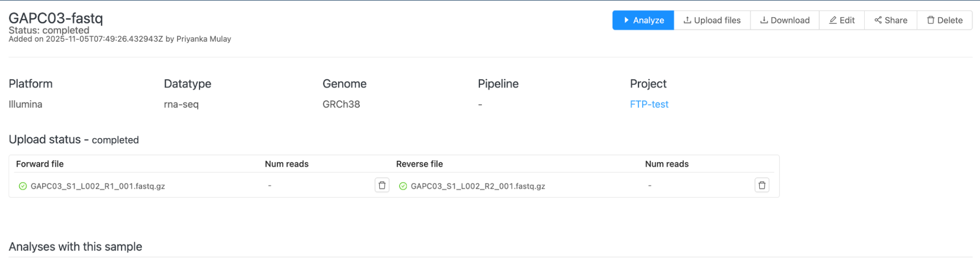The height and width of the screenshot is (274, 980).
Task: Remove reverse file using its trash icon
Action: click(x=761, y=185)
